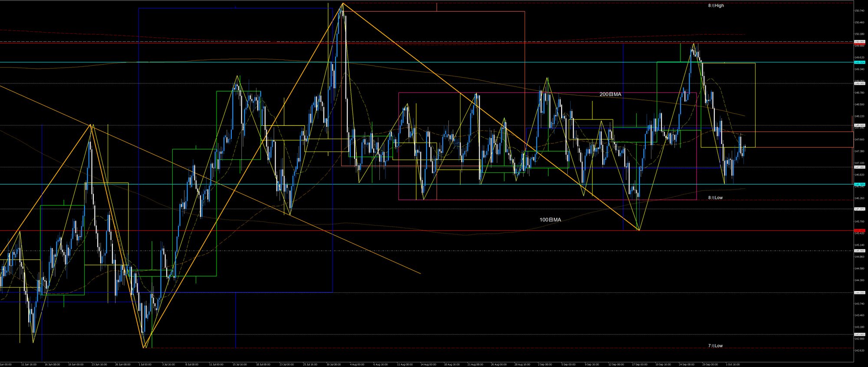Click the 4 Aug 00:00 time label
868x367 pixels.
click(356, 364)
